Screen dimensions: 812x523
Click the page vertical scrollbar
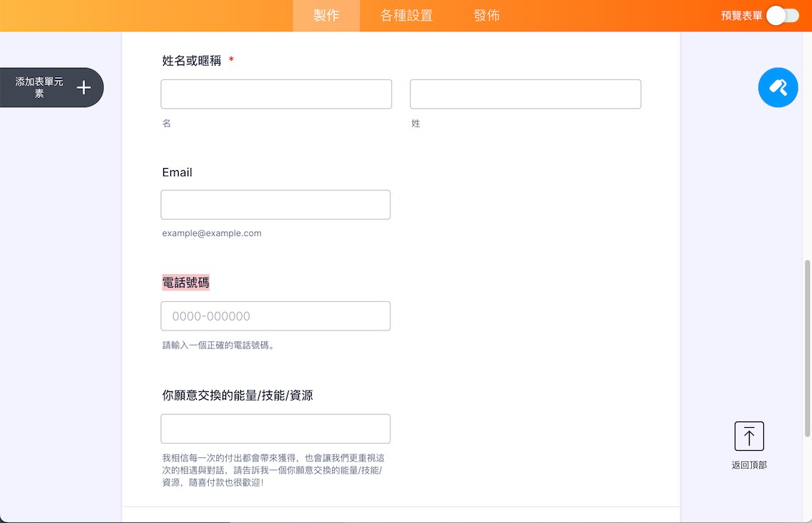pyautogui.click(x=807, y=348)
